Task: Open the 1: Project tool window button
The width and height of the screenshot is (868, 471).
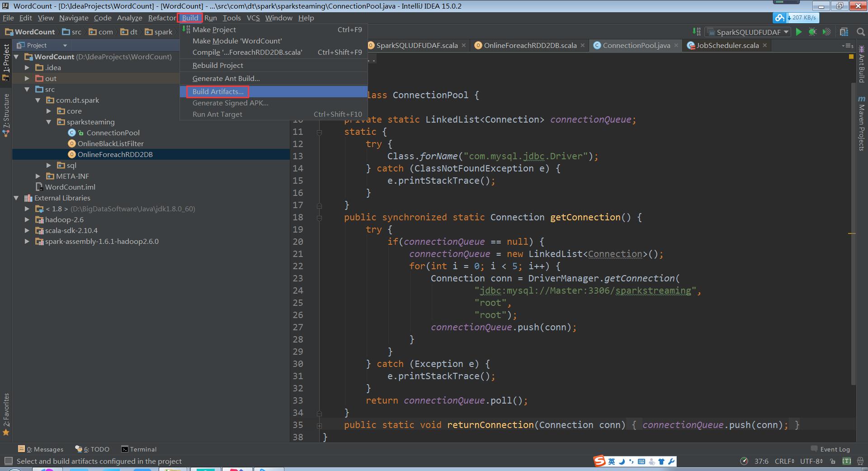Action: [6, 62]
